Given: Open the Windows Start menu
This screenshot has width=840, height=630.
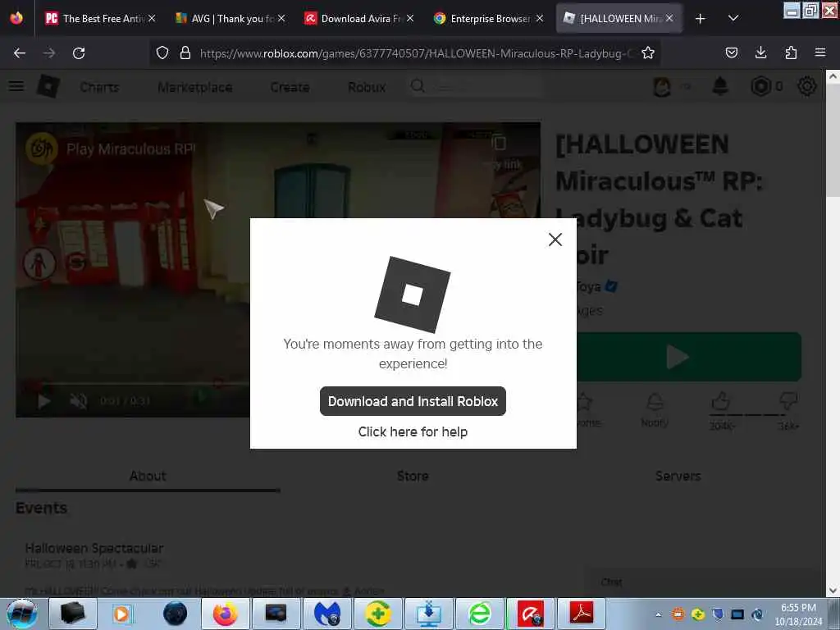Looking at the screenshot, I should click(21, 614).
